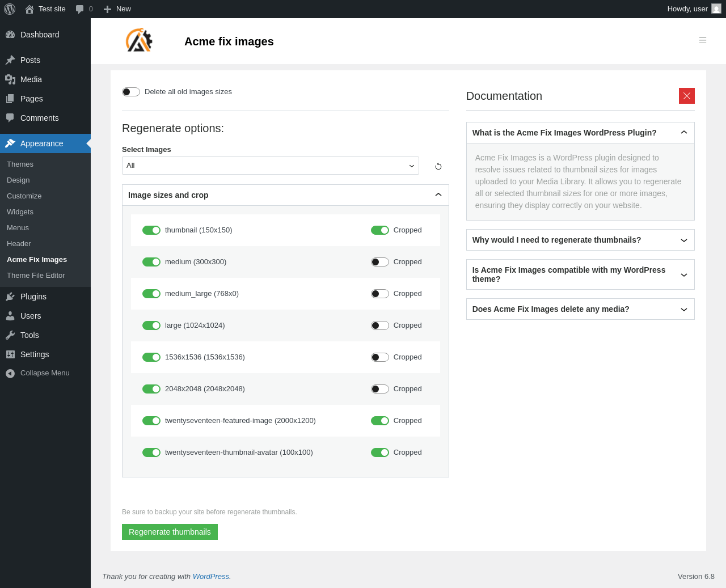
Task: Disable the medium (300x300) size toggle
Action: coord(151,262)
